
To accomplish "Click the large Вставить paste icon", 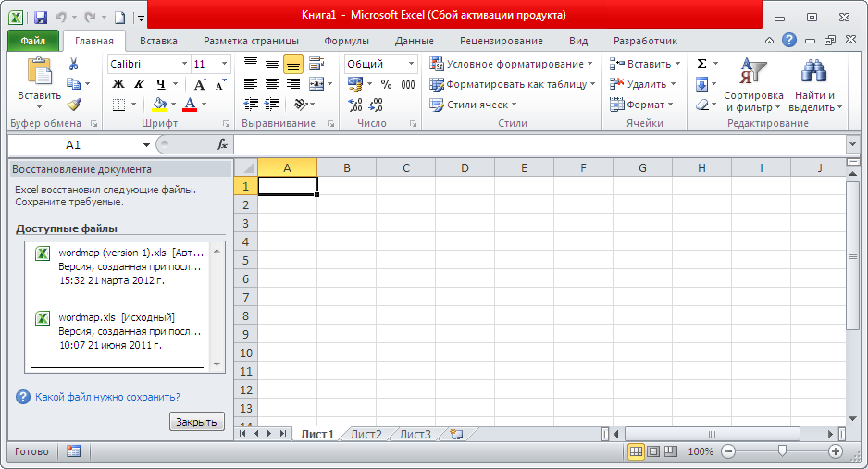I will [x=39, y=71].
